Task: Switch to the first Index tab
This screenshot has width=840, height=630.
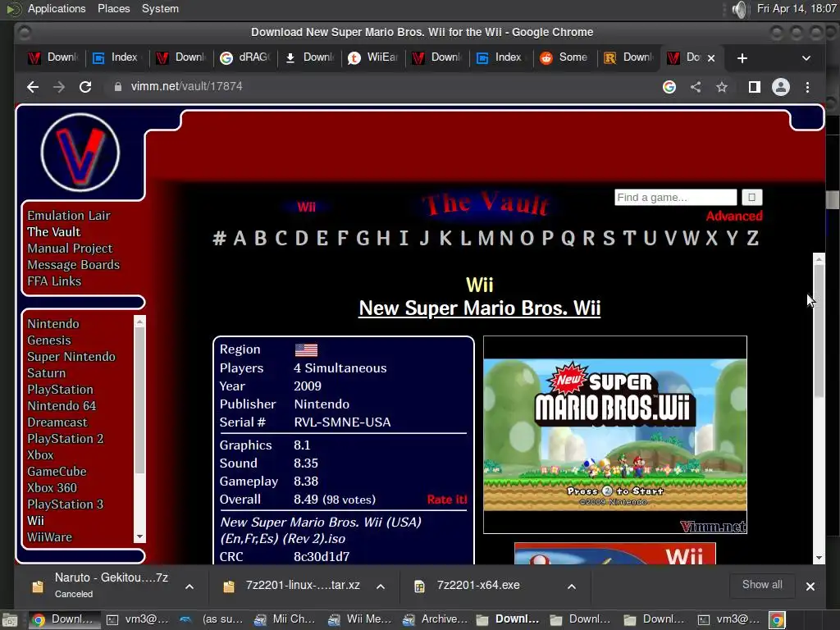Action: click(x=117, y=57)
